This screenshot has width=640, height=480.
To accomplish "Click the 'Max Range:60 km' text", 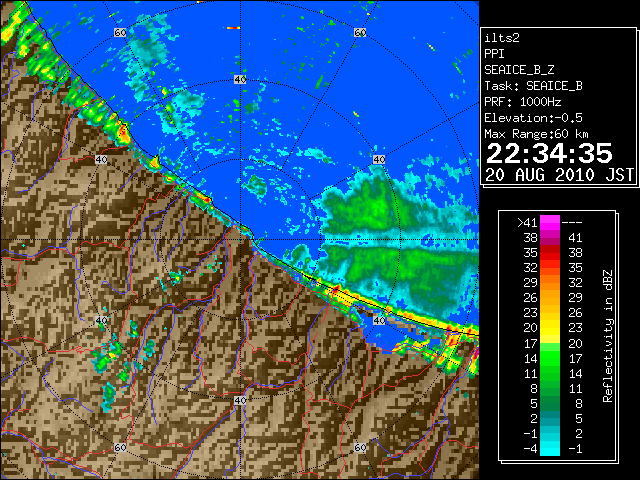I will (x=537, y=134).
